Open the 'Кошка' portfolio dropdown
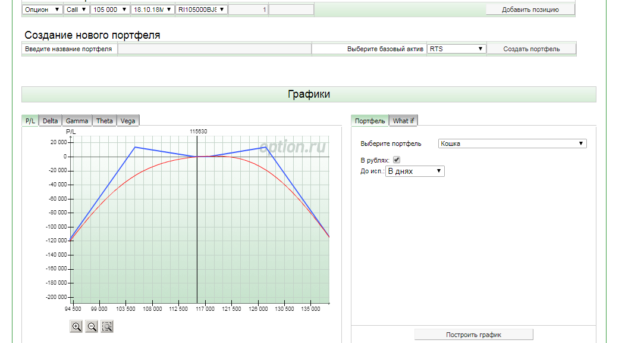644x343 pixels. [512, 144]
